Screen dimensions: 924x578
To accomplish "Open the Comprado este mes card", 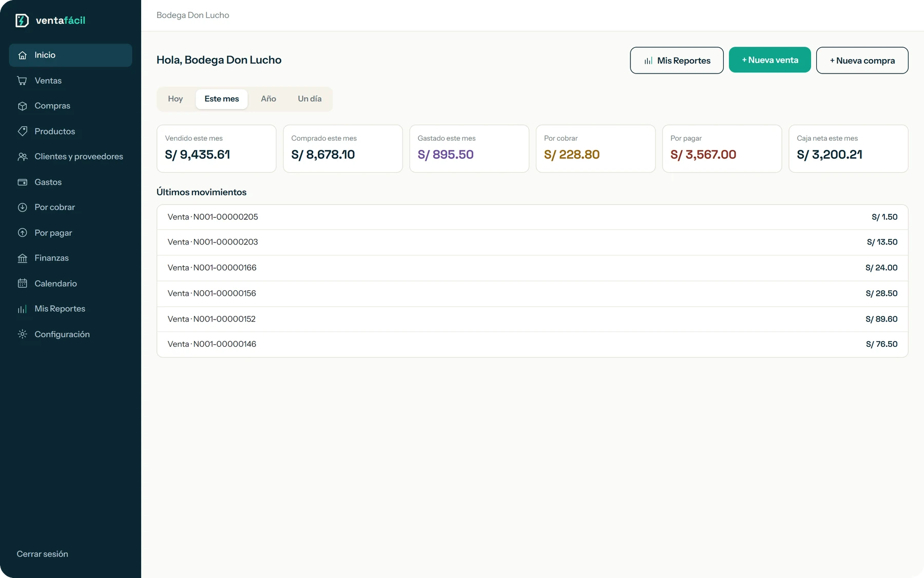I will click(343, 148).
